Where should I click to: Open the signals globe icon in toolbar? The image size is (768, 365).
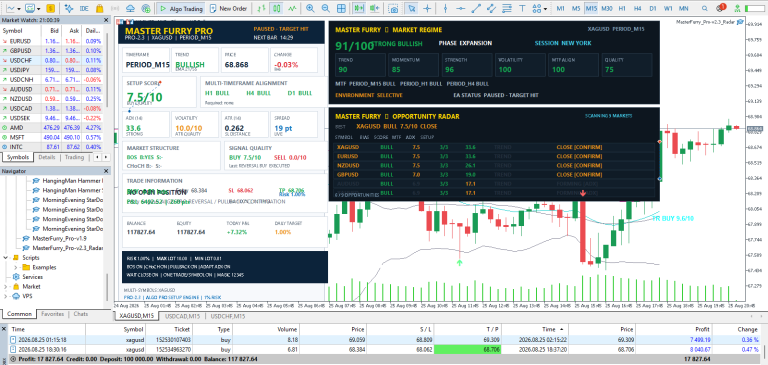tap(145, 8)
